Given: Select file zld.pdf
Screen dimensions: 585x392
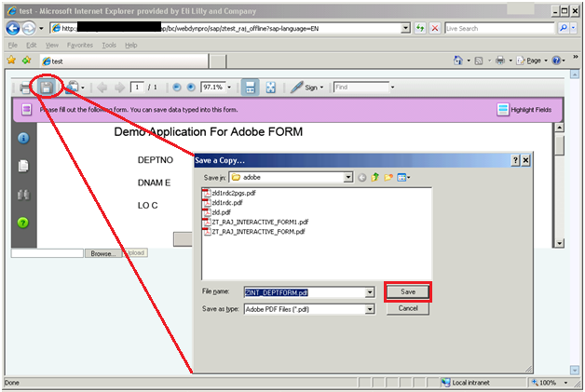Looking at the screenshot, I should [217, 212].
